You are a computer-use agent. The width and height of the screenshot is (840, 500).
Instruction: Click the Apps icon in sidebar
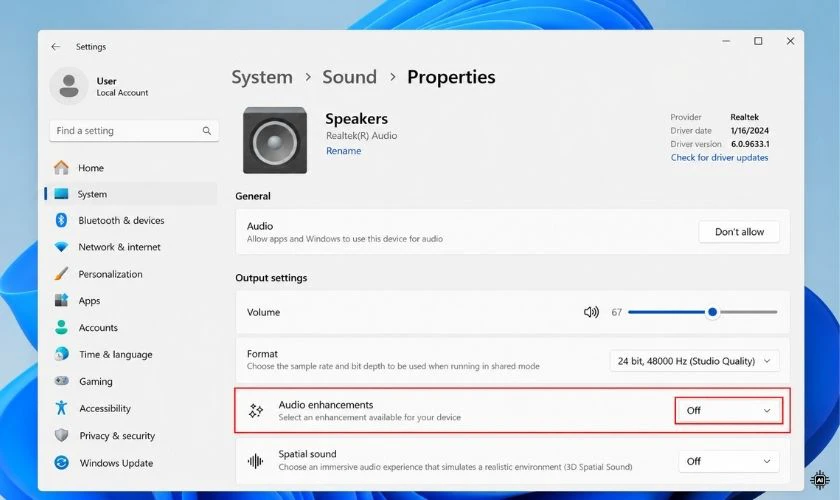click(x=62, y=301)
